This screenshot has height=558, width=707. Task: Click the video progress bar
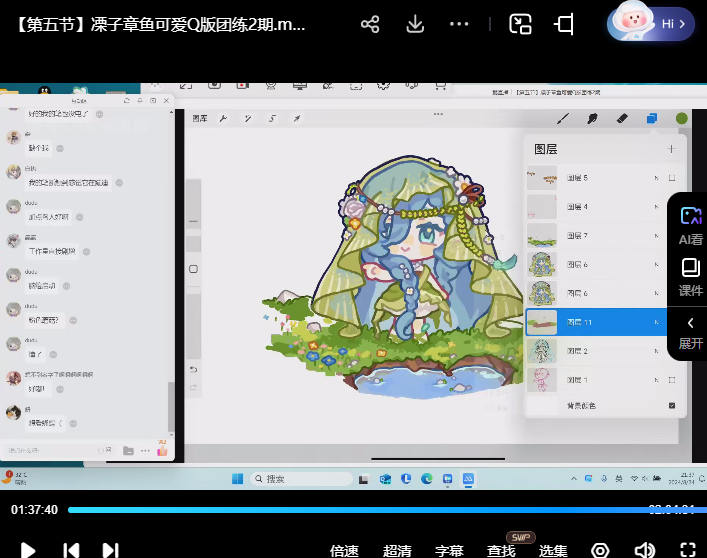pos(350,510)
